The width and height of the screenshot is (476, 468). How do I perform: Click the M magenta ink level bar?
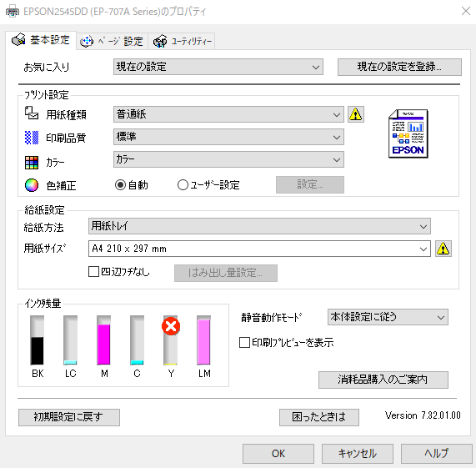(x=104, y=340)
